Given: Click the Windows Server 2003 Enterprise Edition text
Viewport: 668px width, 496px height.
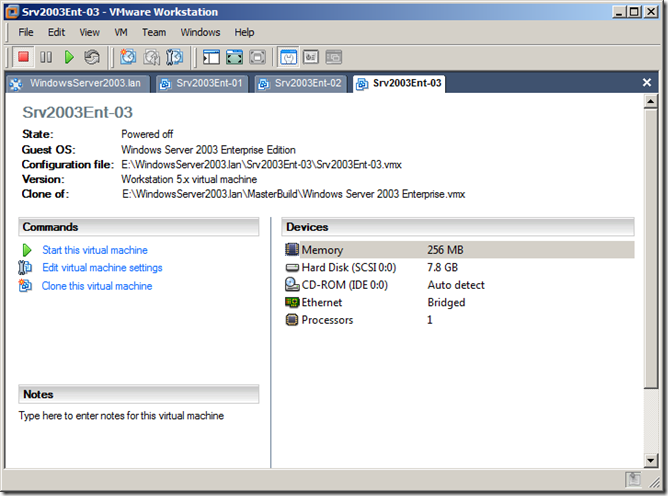Looking at the screenshot, I should 208,150.
